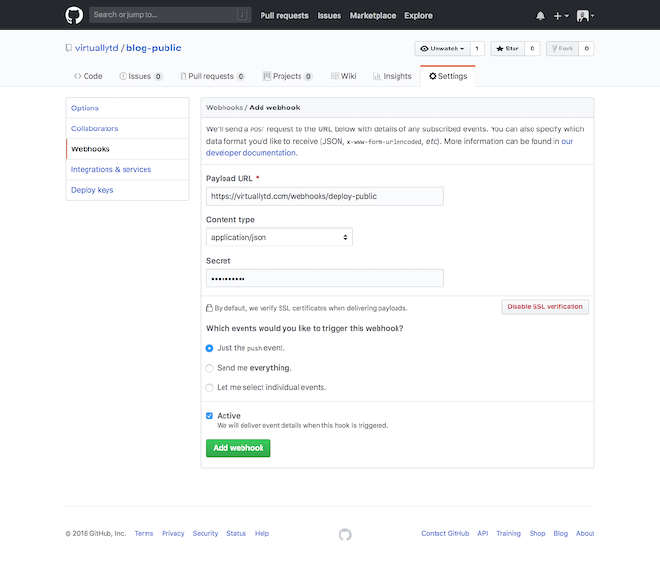This screenshot has width=660, height=569.
Task: Open the blog-public repository link
Action: click(154, 48)
